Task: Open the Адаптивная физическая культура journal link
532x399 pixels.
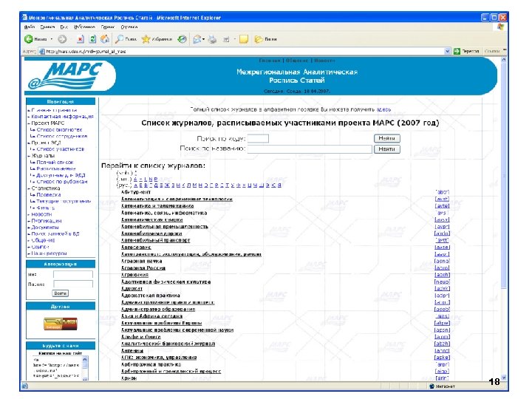Action: [x=166, y=282]
